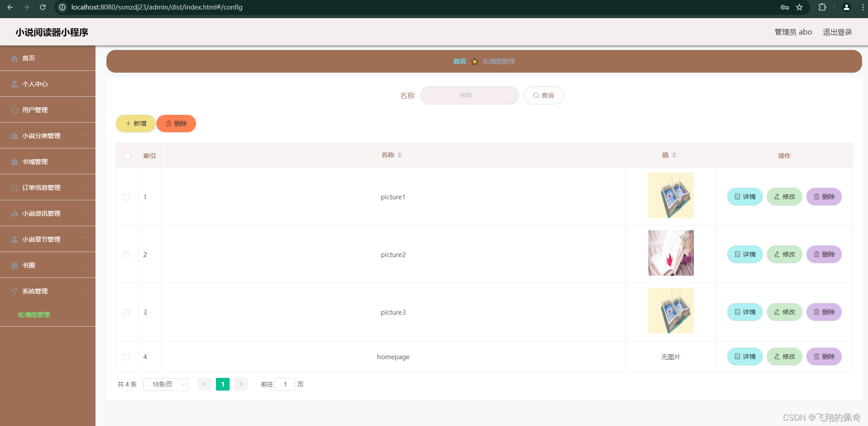Check the checkbox for picture1 row
The image size is (868, 426).
pos(126,197)
